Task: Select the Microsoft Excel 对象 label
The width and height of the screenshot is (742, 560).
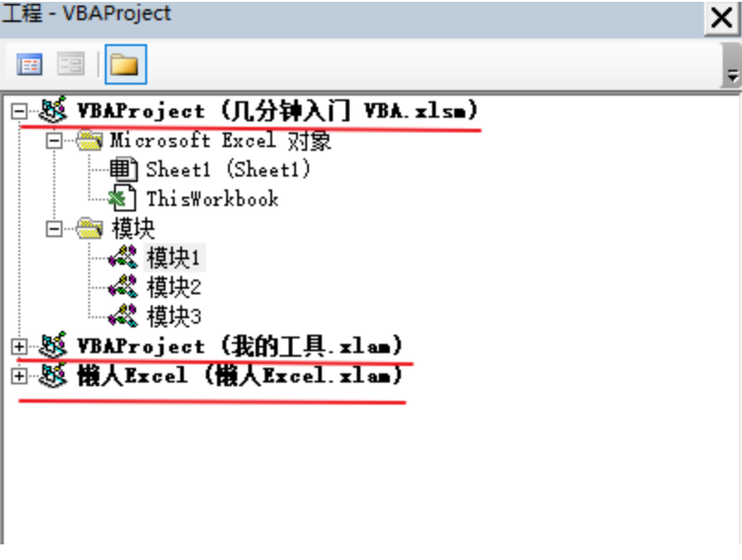Action: (x=221, y=141)
